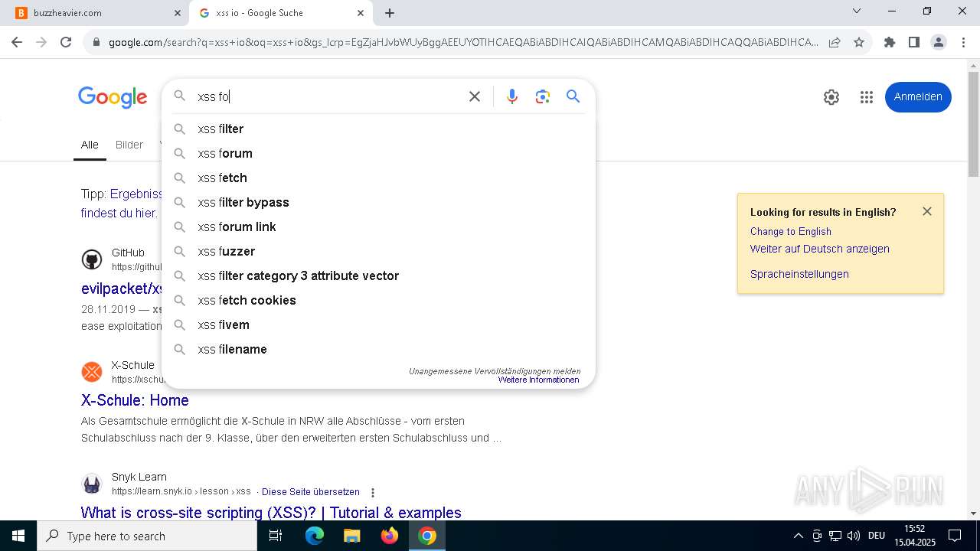Open search by image camera icon
This screenshot has width=980, height=551.
pyautogui.click(x=543, y=96)
